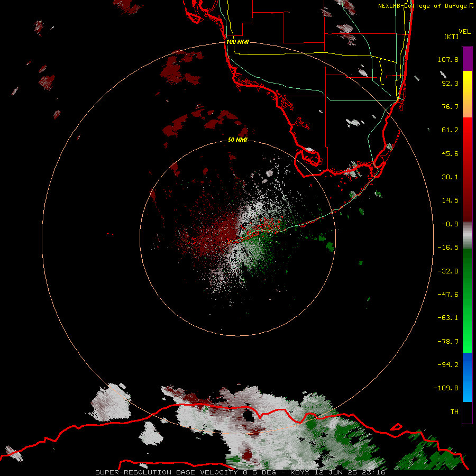This screenshot has height=476, width=476.
Task: Select the -63.1 scale value
Action: [x=448, y=318]
